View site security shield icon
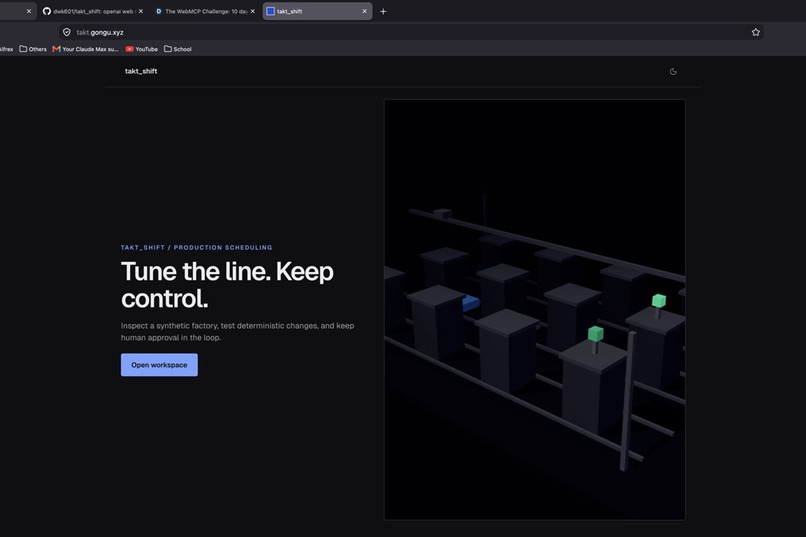Image resolution: width=806 pixels, height=537 pixels. [67, 32]
